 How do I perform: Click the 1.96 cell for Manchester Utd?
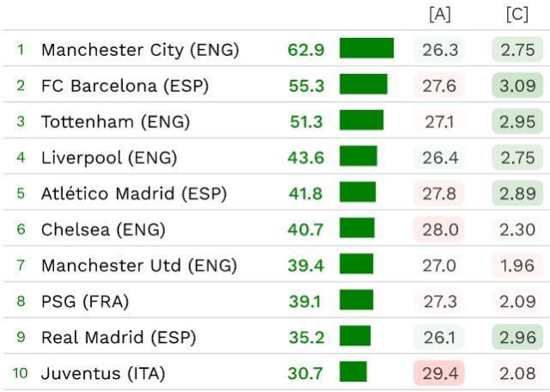coord(517,265)
